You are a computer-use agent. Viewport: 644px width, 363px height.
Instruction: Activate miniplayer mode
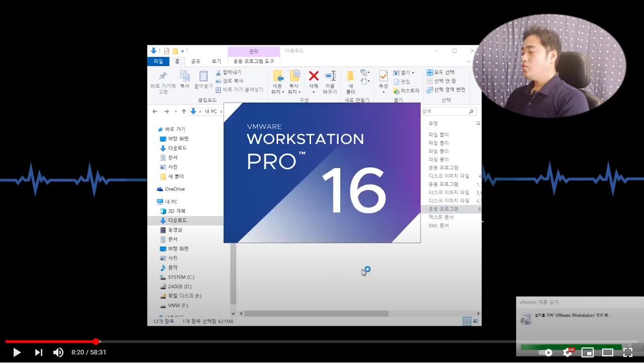(x=588, y=352)
